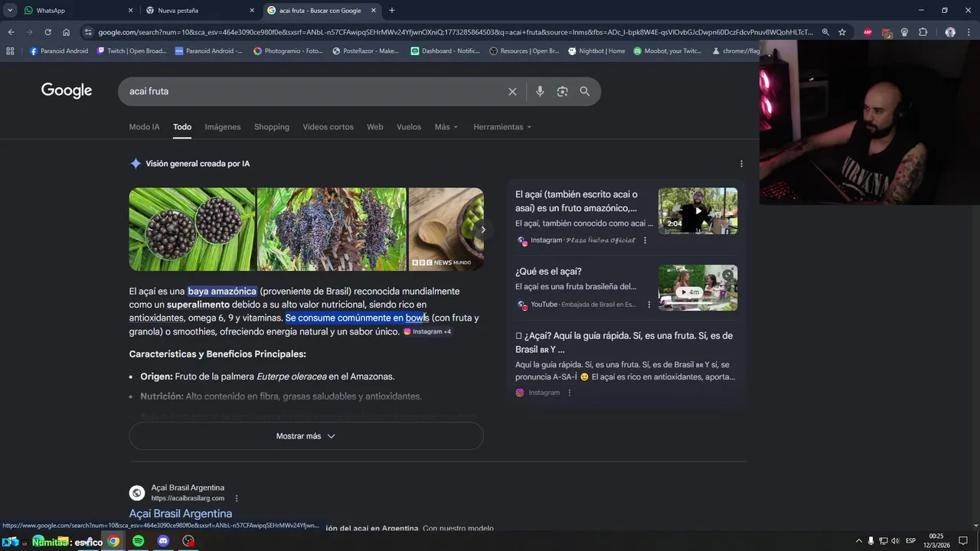Open Twitch Open Broadcaster bookmark
Image resolution: width=980 pixels, height=551 pixels.
[x=132, y=51]
